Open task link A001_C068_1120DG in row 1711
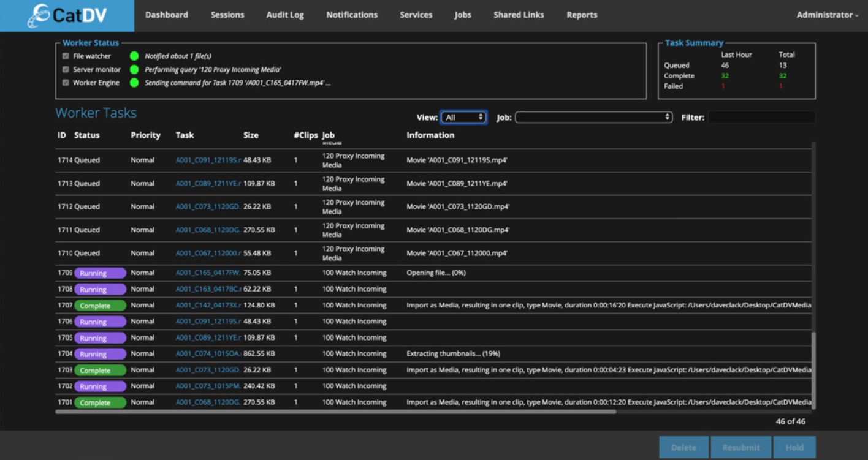The height and width of the screenshot is (460, 868). 208,230
